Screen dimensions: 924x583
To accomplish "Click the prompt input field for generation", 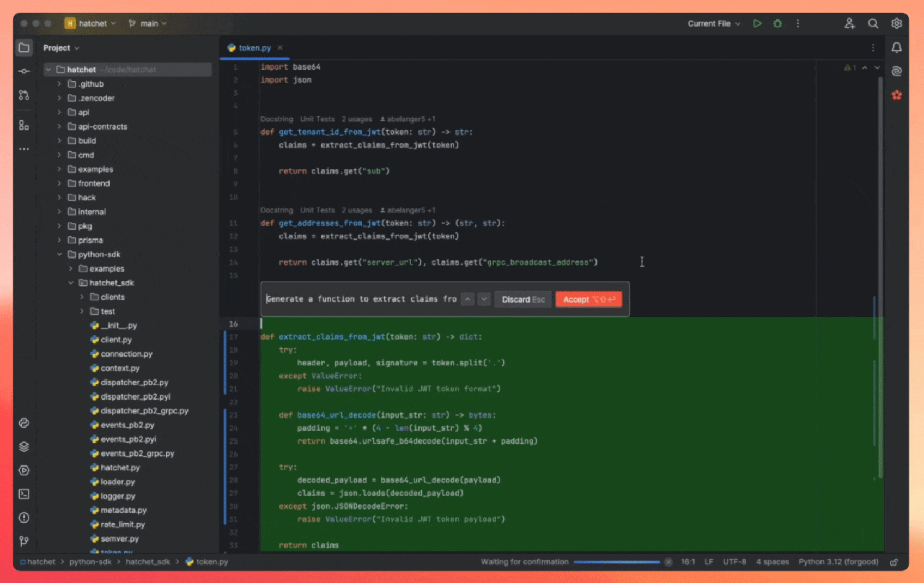I will point(361,299).
